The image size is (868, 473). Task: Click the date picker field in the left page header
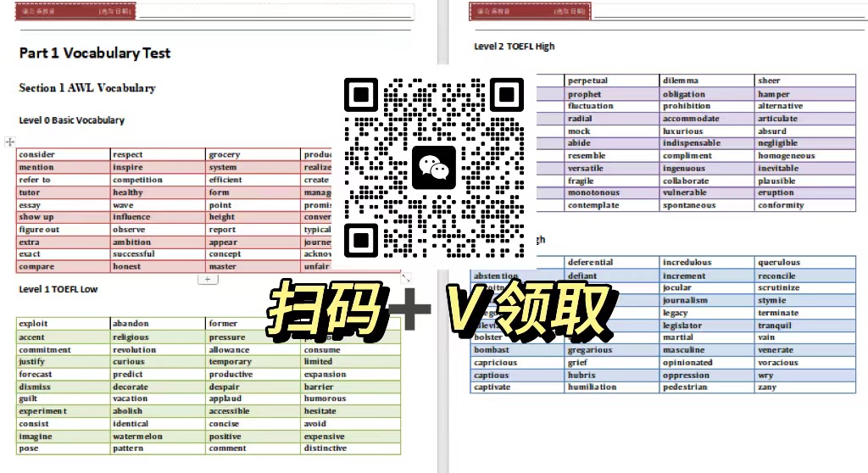pyautogui.click(x=115, y=11)
